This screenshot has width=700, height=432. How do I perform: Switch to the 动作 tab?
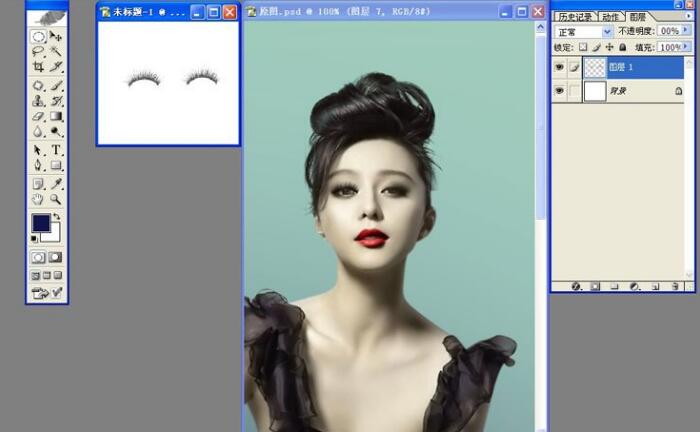[609, 17]
